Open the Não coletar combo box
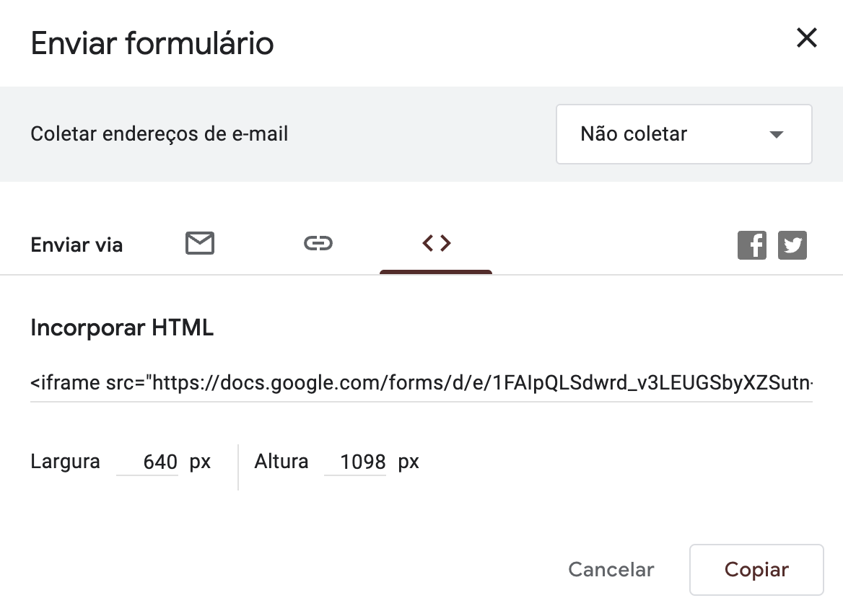 tap(684, 134)
